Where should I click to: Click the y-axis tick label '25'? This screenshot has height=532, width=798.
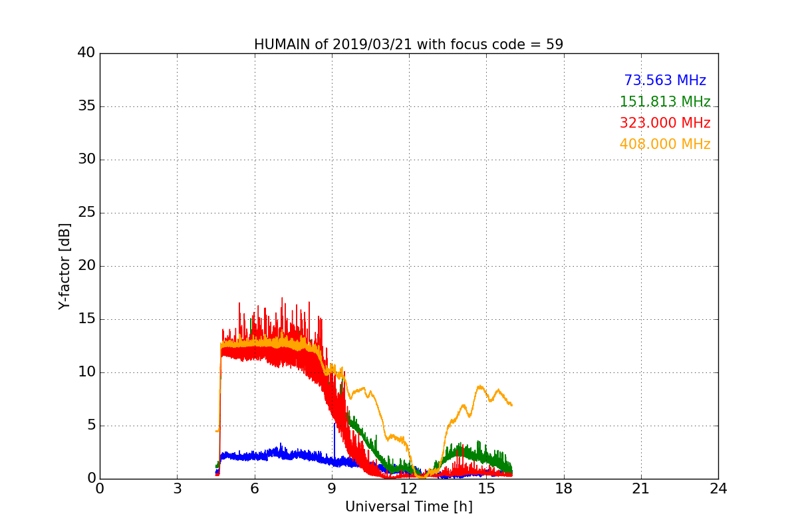coord(86,213)
